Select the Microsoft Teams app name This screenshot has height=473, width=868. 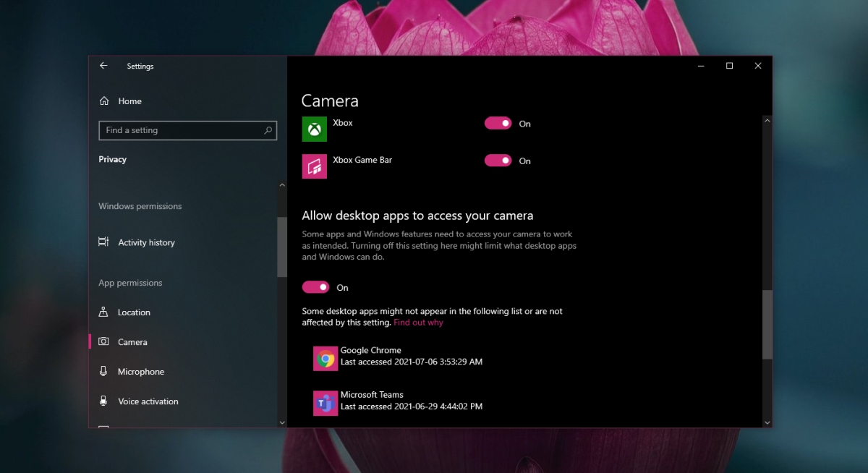click(372, 395)
